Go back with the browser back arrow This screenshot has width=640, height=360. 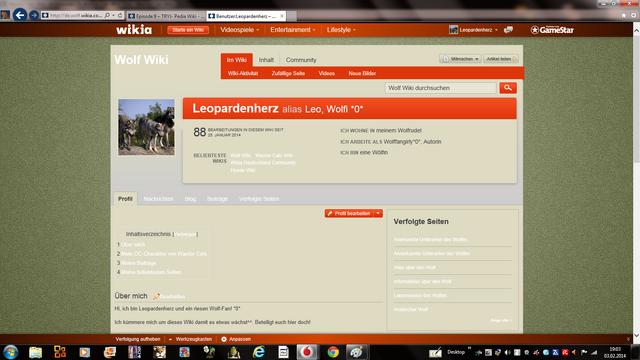[x=20, y=16]
